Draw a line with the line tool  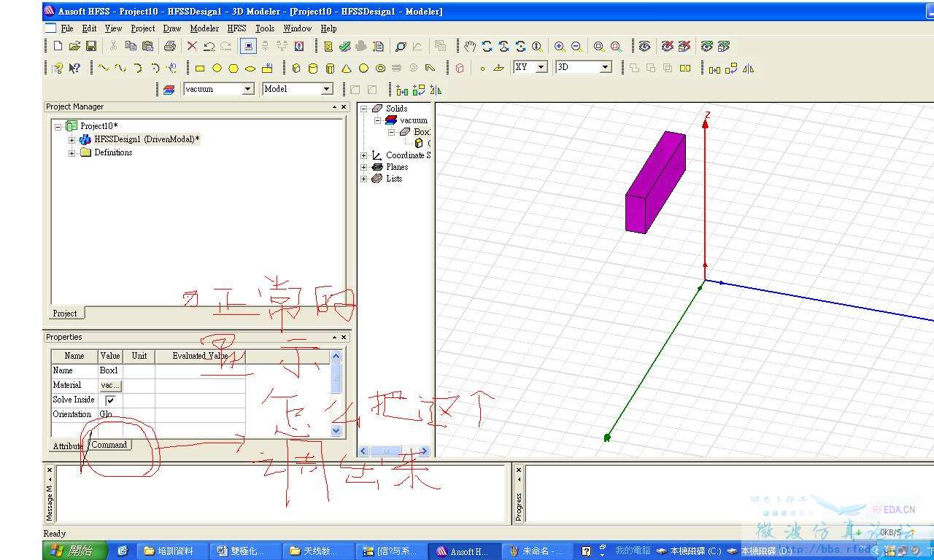(104, 68)
